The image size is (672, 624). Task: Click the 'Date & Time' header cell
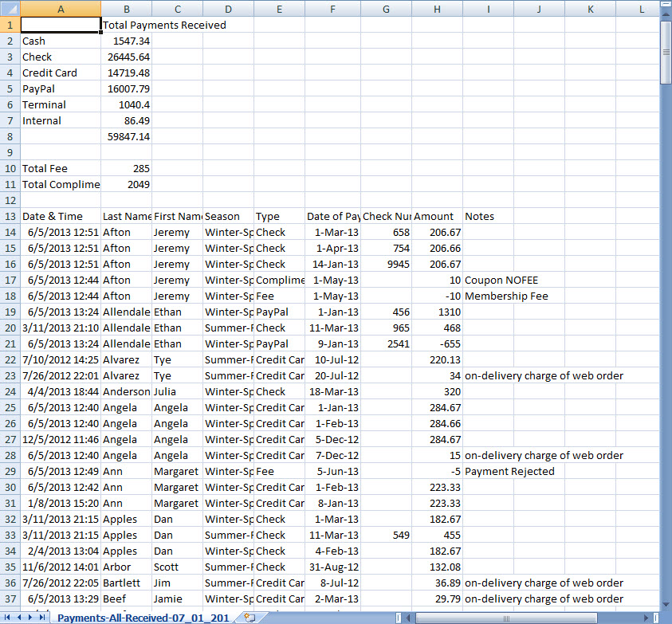click(61, 216)
